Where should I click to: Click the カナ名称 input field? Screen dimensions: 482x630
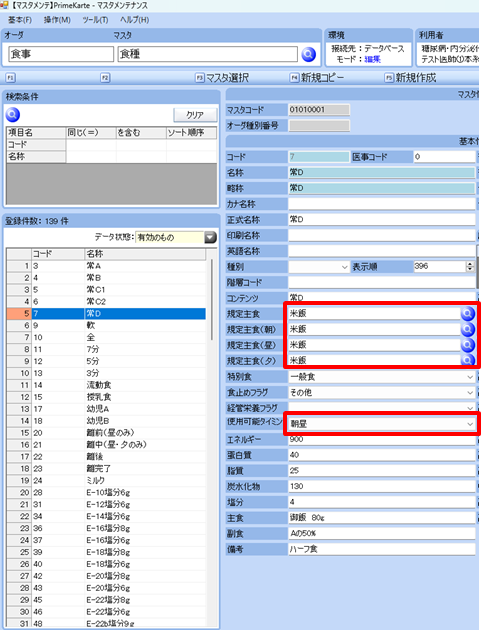point(382,204)
